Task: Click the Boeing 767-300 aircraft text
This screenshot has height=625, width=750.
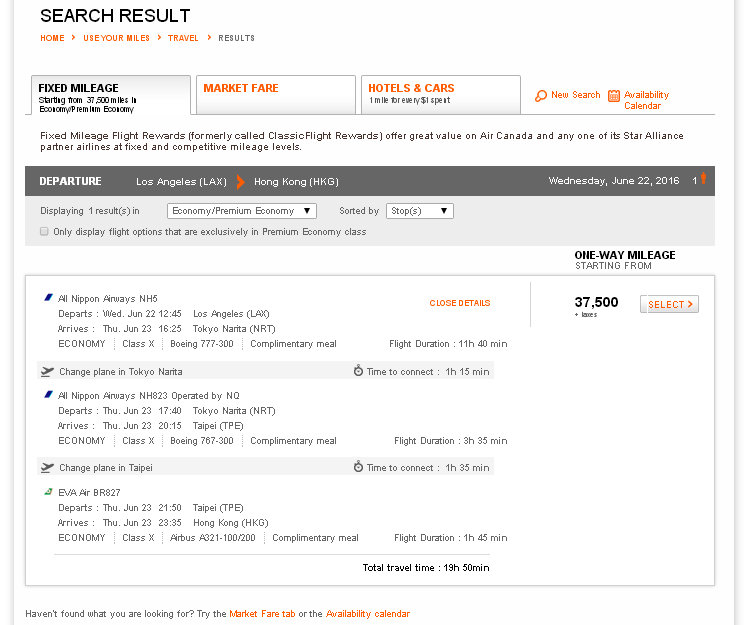Action: 202,441
